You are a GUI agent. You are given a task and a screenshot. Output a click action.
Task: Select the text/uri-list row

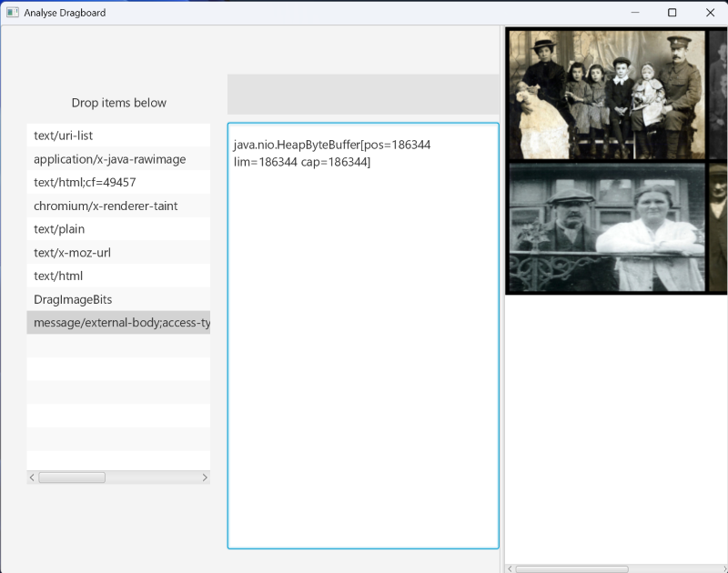(x=118, y=136)
